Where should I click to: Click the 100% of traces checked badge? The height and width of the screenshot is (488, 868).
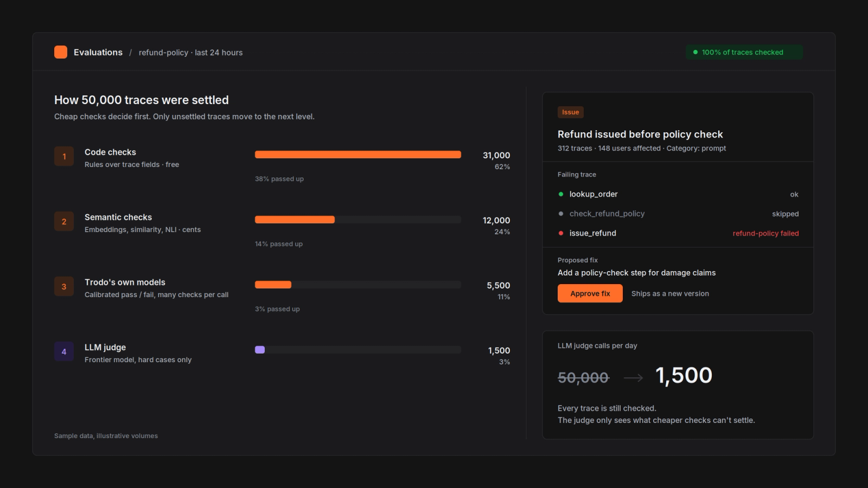pyautogui.click(x=744, y=52)
